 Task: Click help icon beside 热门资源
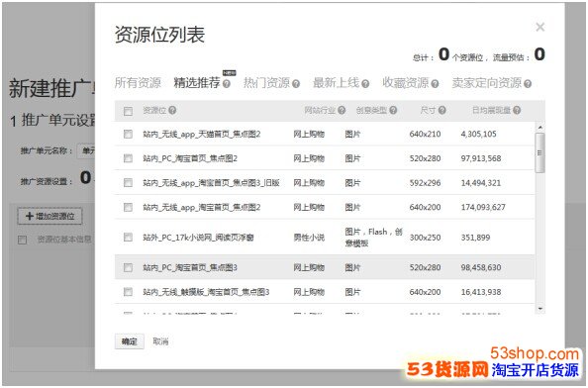coord(296,84)
